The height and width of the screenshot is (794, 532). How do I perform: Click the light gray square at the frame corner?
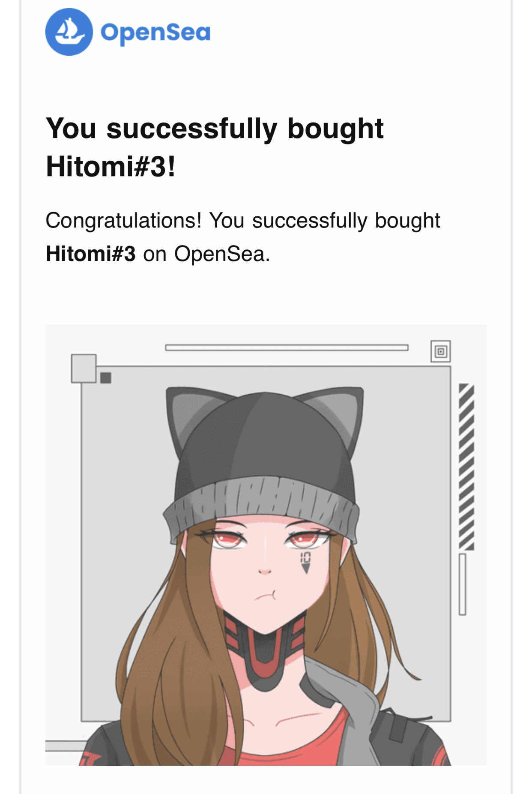click(x=84, y=368)
